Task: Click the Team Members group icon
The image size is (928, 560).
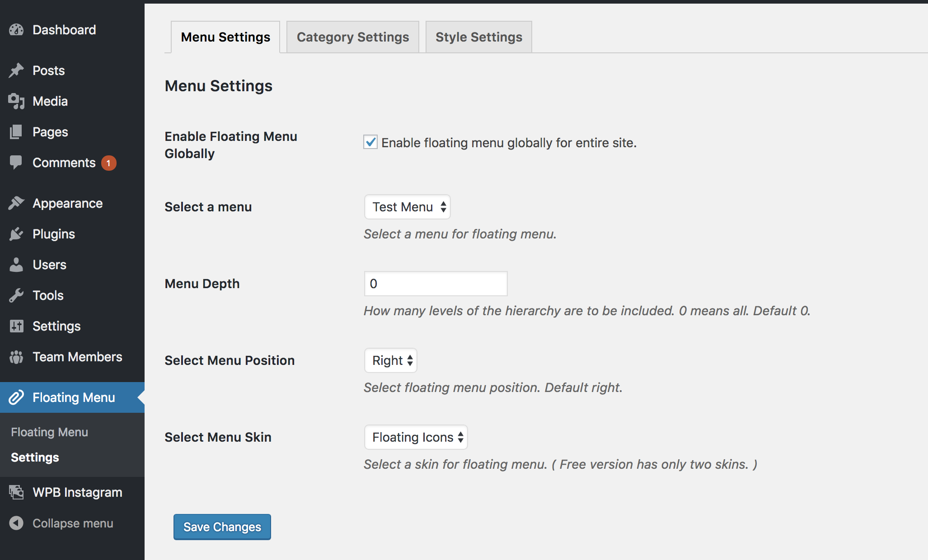Action: [x=16, y=357]
